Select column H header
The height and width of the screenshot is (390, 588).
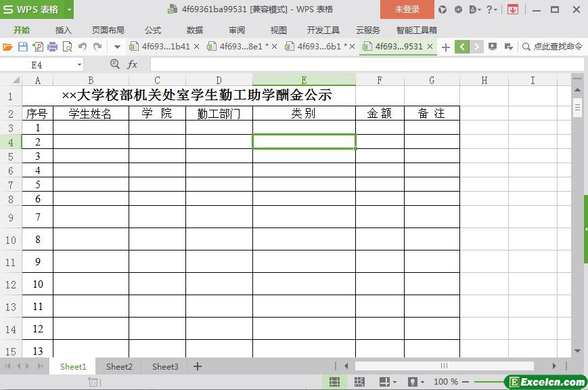[x=484, y=80]
